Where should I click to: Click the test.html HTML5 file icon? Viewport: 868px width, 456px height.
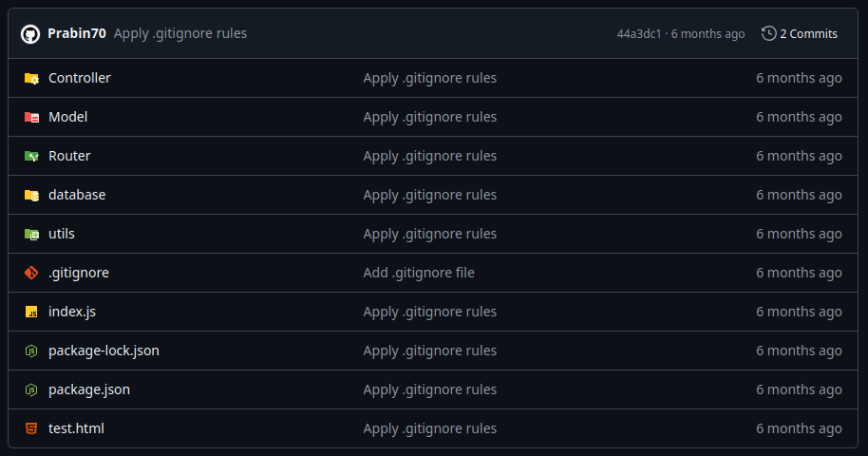tap(31, 428)
